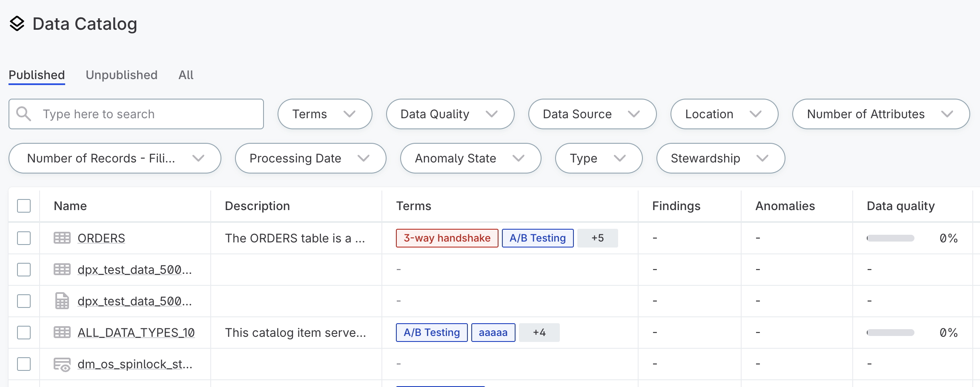Viewport: 980px width, 387px height.
Task: Open the Terms filter dropdown
Action: pos(325,114)
